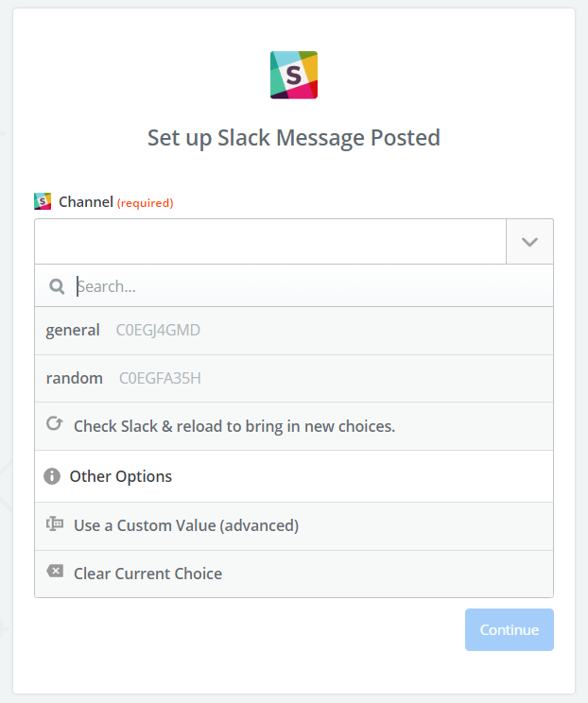Select the general channel option

pyautogui.click(x=73, y=330)
